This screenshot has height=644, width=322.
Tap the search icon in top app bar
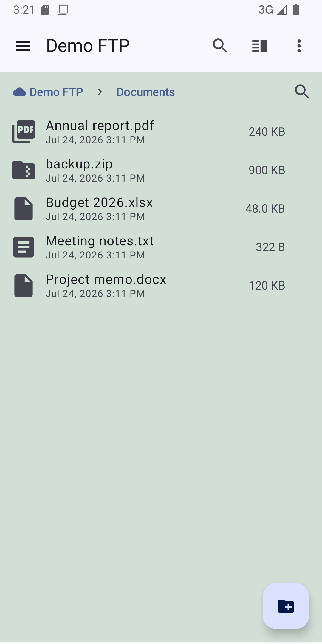(x=220, y=46)
